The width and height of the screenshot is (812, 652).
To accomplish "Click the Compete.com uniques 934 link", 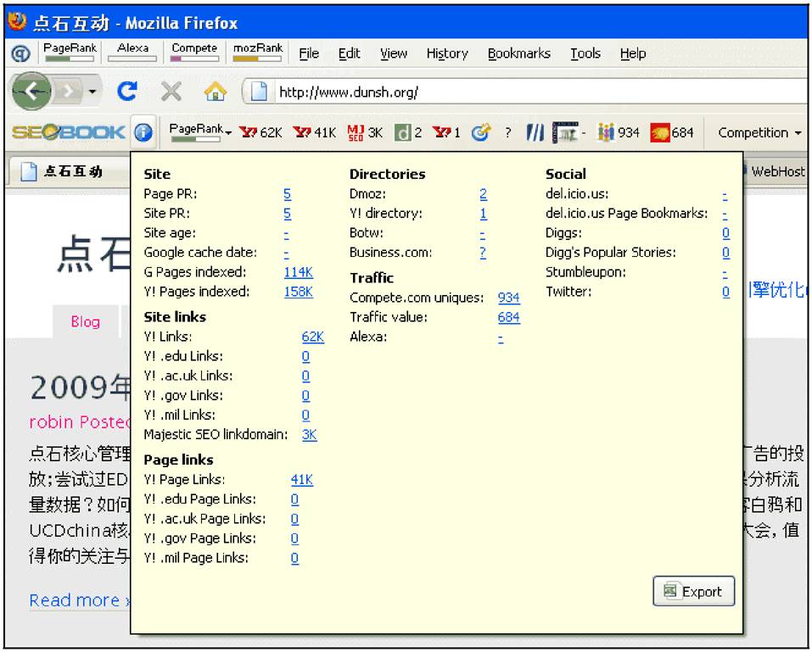I will (508, 298).
